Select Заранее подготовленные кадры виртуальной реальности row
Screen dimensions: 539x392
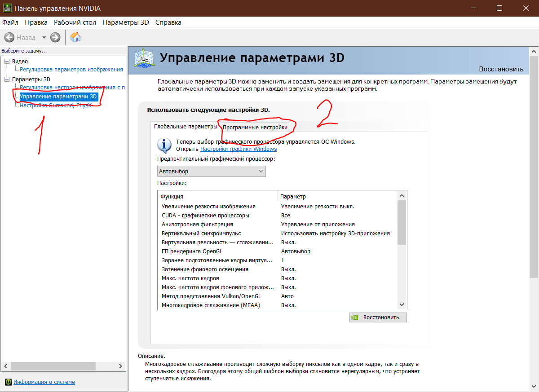pos(278,260)
